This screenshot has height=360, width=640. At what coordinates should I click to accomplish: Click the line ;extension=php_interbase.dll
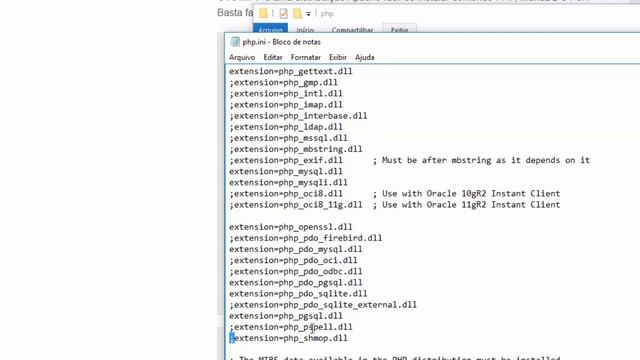coord(298,116)
